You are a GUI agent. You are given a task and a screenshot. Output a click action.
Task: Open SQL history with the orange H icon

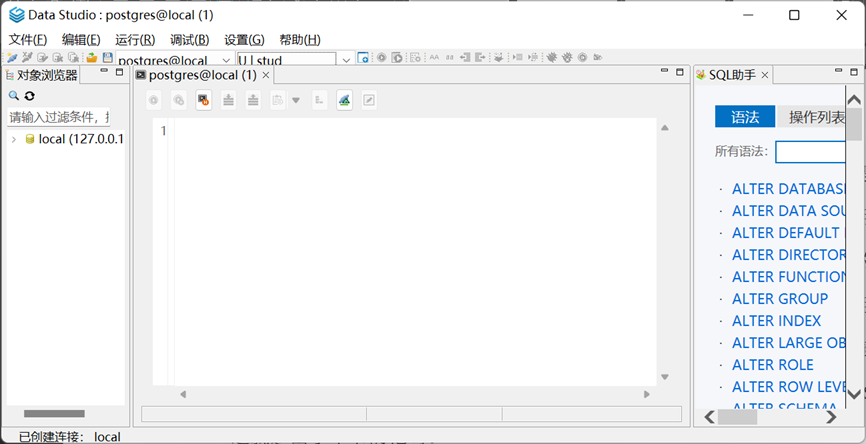pyautogui.click(x=204, y=100)
